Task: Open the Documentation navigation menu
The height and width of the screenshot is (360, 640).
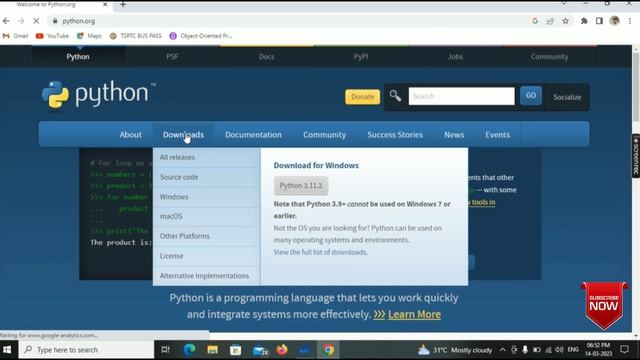Action: coord(253,135)
